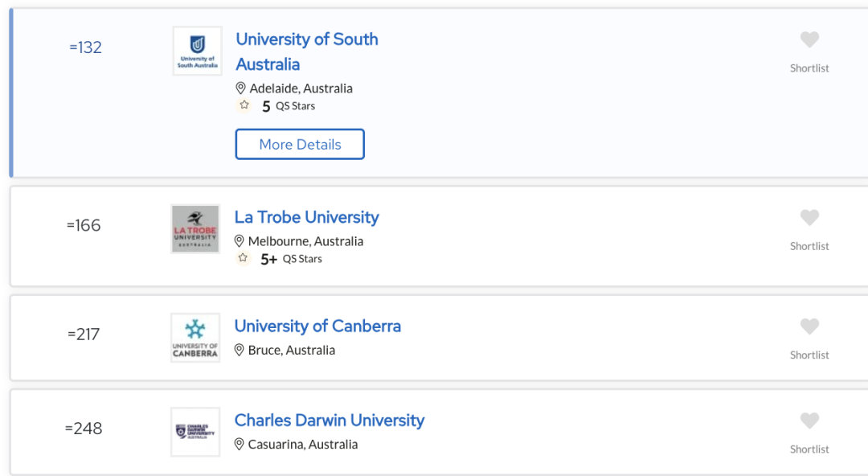Click QS Stars icon for South Australia
This screenshot has height=476, width=868.
244,105
